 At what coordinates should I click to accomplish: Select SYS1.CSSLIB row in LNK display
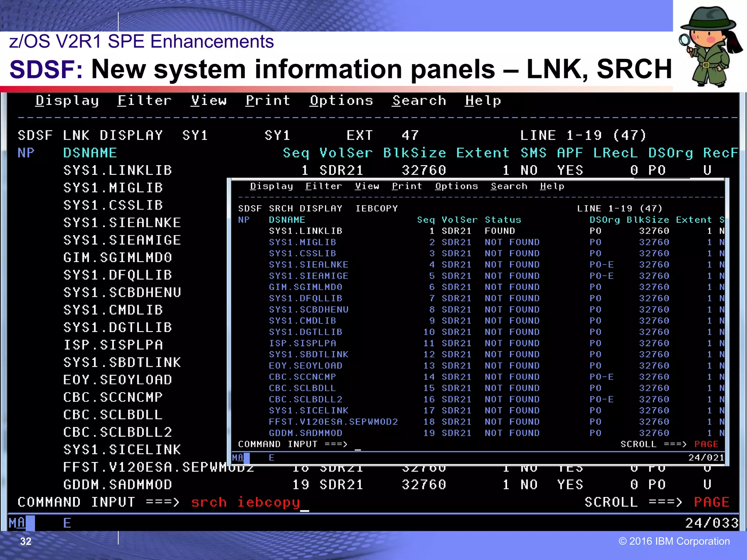pyautogui.click(x=113, y=205)
